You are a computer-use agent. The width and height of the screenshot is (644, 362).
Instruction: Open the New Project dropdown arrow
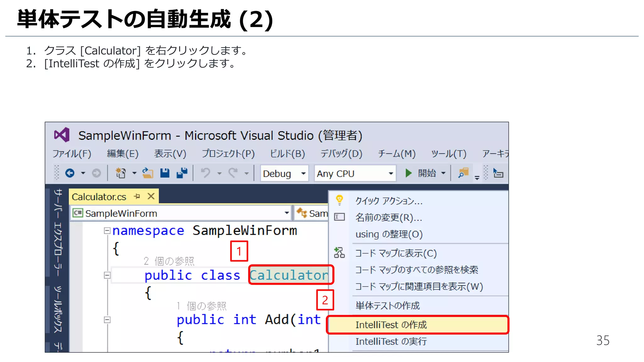coord(134,173)
